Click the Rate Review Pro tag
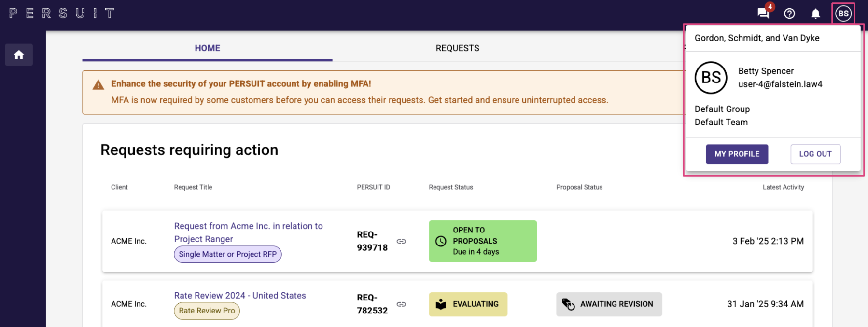This screenshot has width=868, height=327. (207, 311)
